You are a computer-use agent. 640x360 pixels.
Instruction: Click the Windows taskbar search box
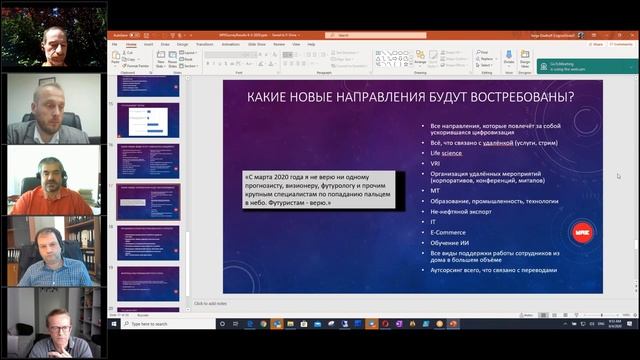pyautogui.click(x=168, y=324)
